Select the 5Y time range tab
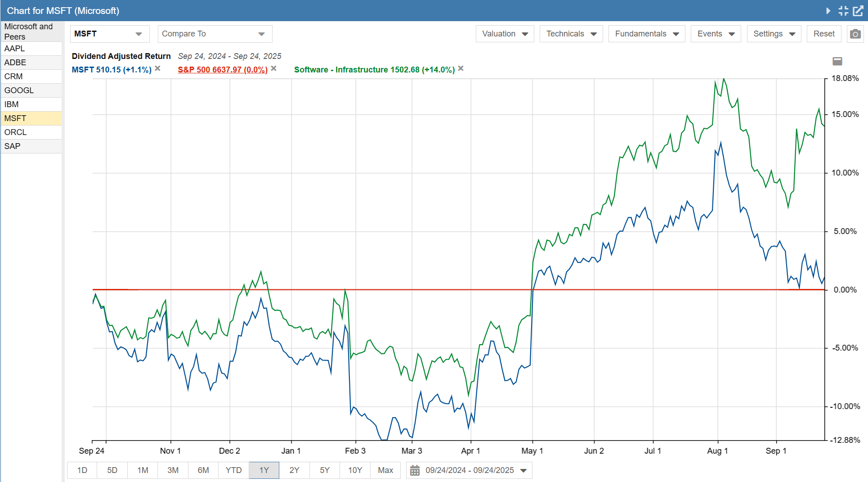Screen dimensions: 868x482 (324, 470)
